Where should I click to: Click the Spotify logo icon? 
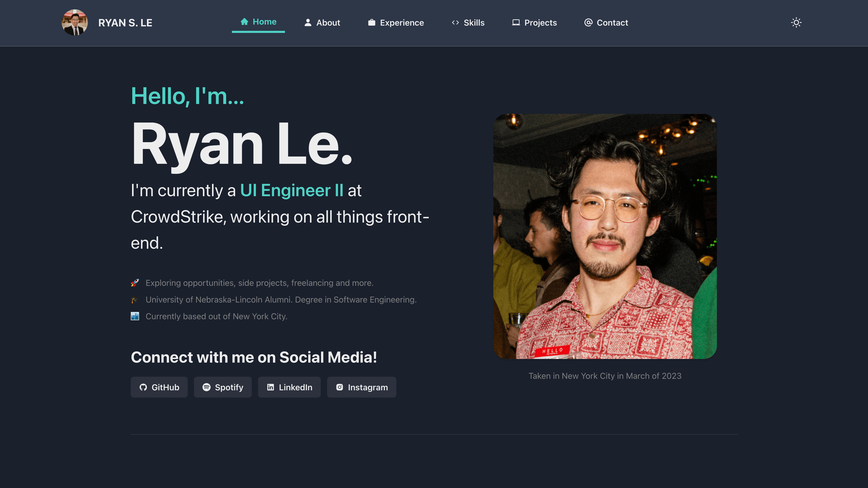coord(207,387)
